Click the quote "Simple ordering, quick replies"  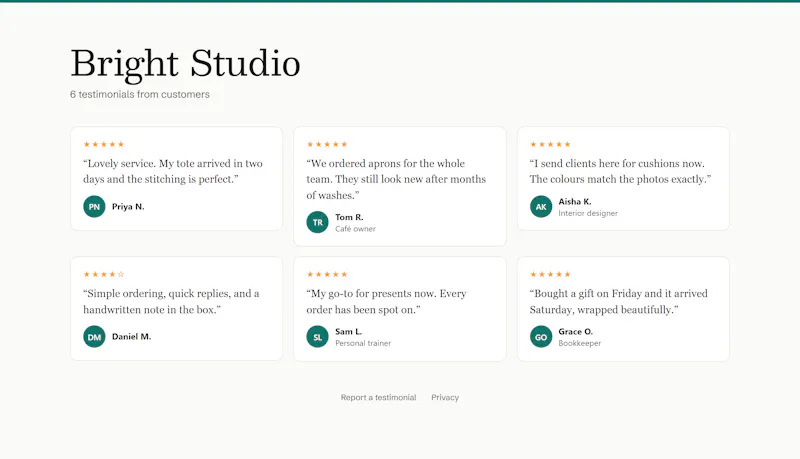pos(171,301)
